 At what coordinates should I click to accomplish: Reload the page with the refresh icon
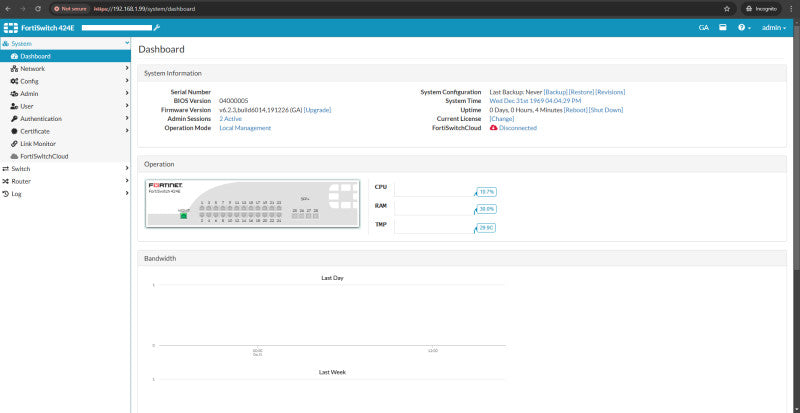(x=38, y=9)
